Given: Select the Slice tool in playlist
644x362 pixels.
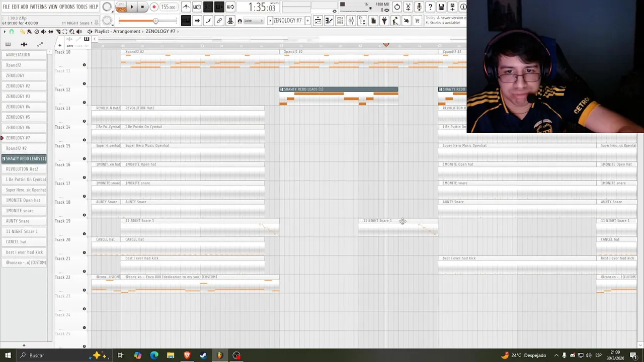Looking at the screenshot, I should click(x=58, y=32).
